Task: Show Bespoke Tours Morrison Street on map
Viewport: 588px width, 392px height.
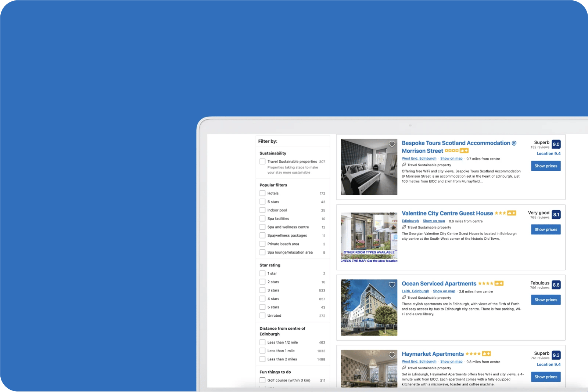Action: tap(451, 159)
